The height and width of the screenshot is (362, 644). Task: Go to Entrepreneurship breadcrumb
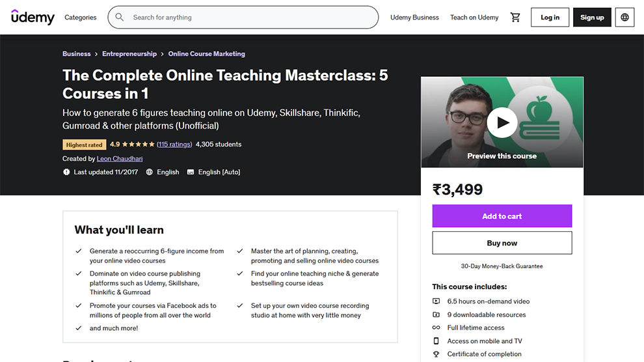[x=129, y=54]
